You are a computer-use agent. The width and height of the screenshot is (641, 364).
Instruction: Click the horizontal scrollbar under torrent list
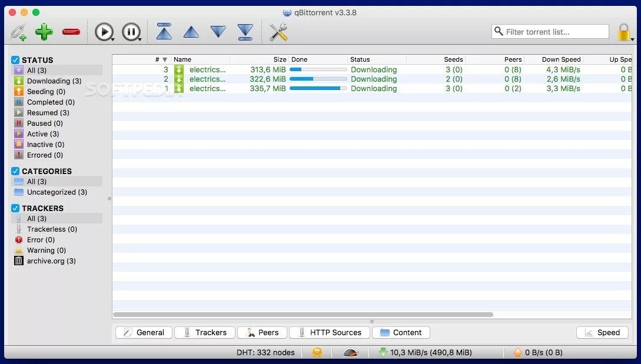click(303, 315)
